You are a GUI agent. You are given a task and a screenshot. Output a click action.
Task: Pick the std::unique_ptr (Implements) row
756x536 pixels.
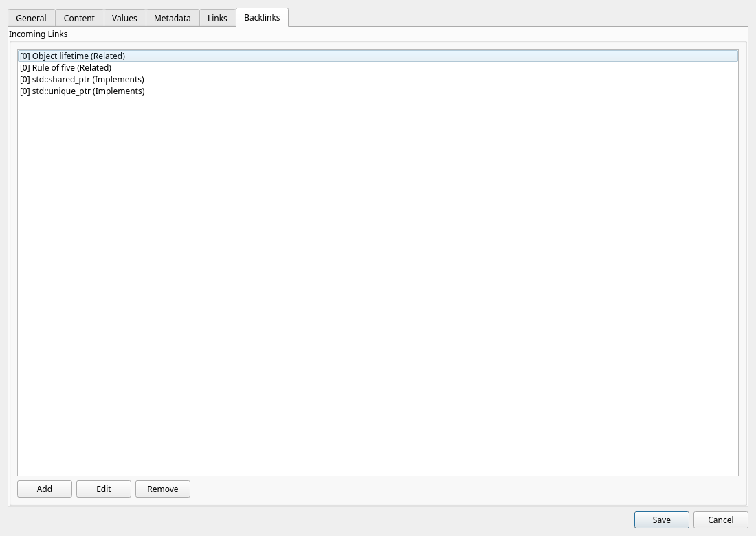coord(378,91)
